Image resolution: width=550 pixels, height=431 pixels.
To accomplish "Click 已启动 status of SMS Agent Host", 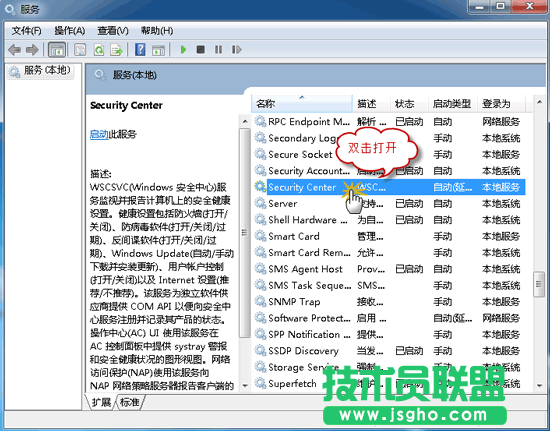I will tap(409, 269).
